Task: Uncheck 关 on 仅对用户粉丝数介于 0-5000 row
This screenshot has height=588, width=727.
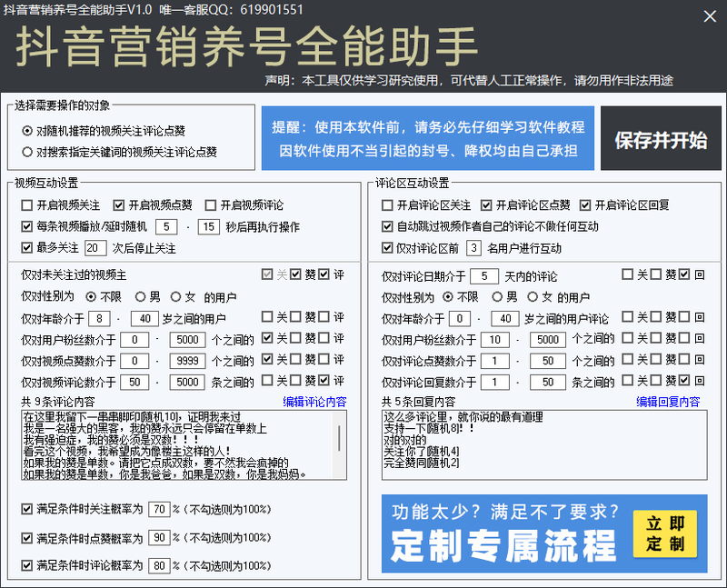Action: 267,337
